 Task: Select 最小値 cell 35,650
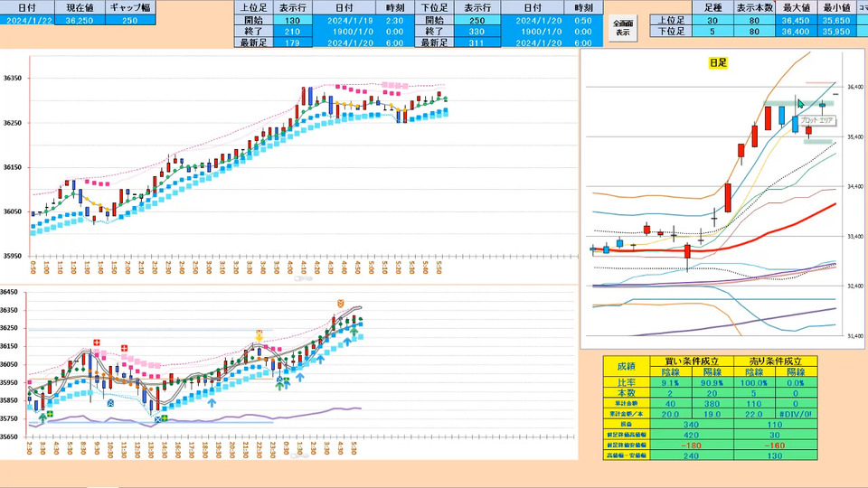point(836,21)
